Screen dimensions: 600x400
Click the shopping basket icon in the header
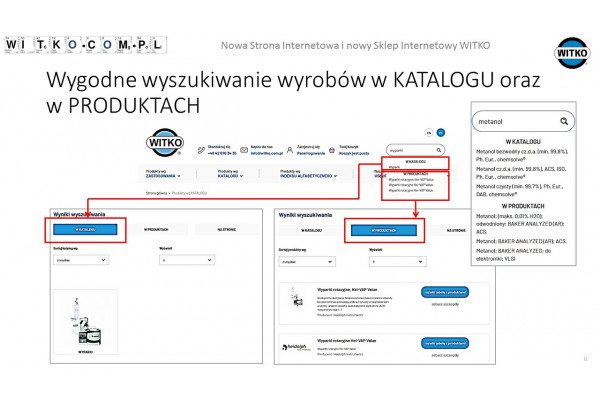pos(332,150)
